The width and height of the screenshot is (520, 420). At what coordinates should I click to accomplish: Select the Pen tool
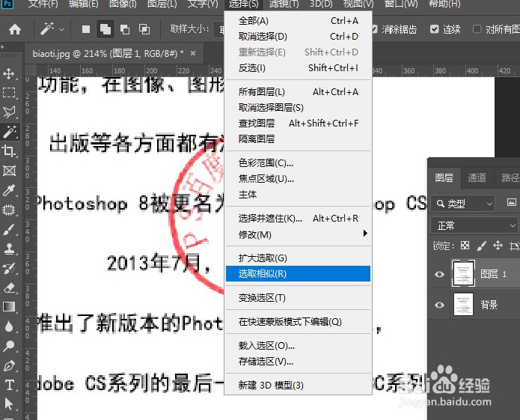click(x=9, y=366)
